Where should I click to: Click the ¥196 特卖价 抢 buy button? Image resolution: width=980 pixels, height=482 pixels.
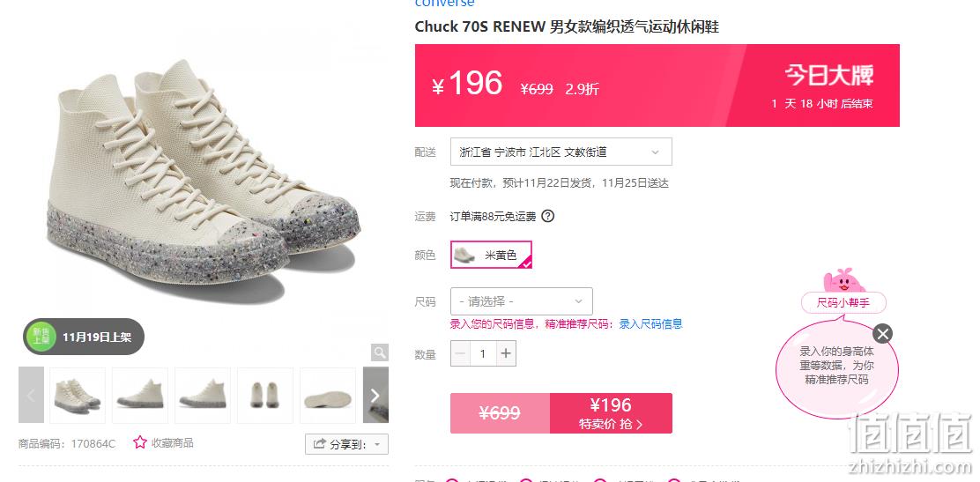[611, 413]
